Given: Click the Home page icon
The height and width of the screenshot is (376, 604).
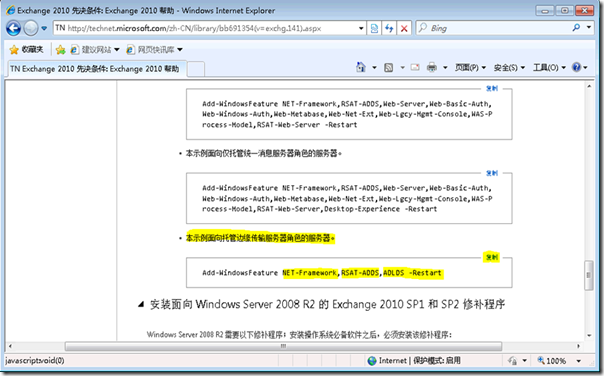Looking at the screenshot, I should click(361, 67).
